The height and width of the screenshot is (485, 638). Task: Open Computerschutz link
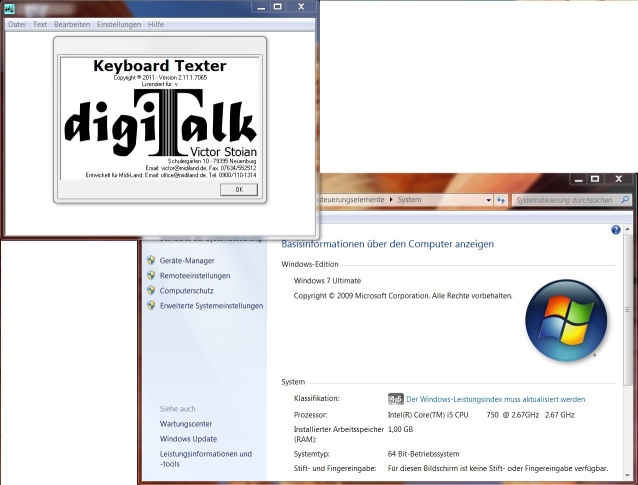(x=186, y=291)
